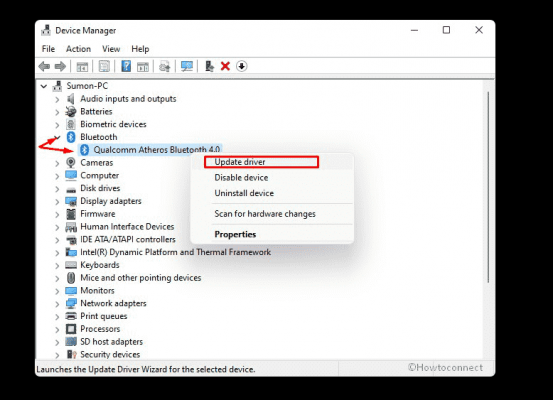Open the View menu
This screenshot has width=553, height=400.
click(111, 49)
